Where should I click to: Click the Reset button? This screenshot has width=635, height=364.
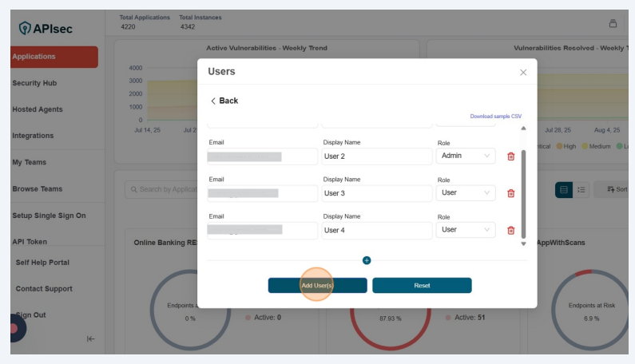[422, 286]
